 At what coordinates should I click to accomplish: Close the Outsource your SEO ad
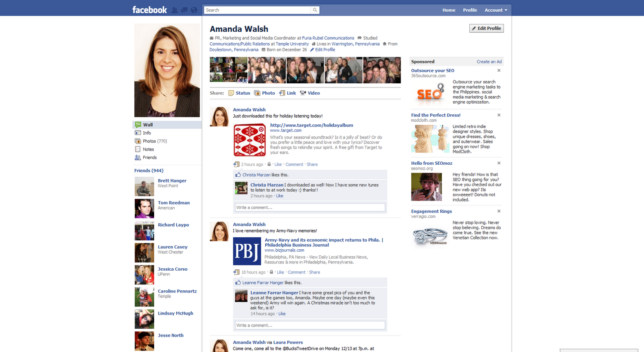(x=499, y=70)
